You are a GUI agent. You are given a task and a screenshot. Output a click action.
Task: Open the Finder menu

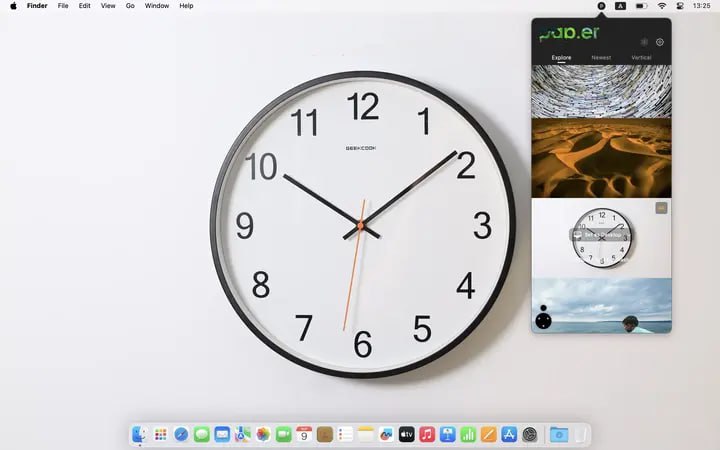pyautogui.click(x=37, y=6)
